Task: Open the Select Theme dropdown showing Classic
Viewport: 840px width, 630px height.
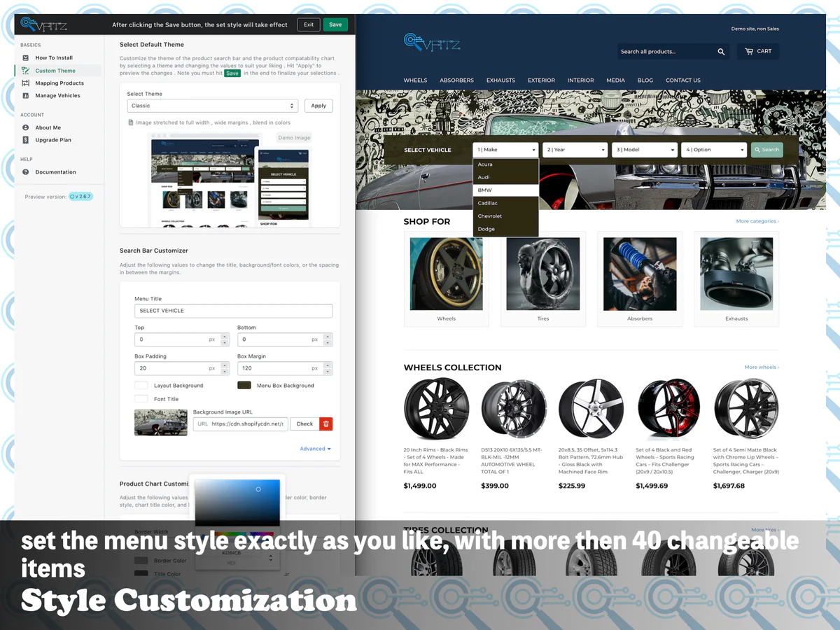Action: click(x=213, y=106)
